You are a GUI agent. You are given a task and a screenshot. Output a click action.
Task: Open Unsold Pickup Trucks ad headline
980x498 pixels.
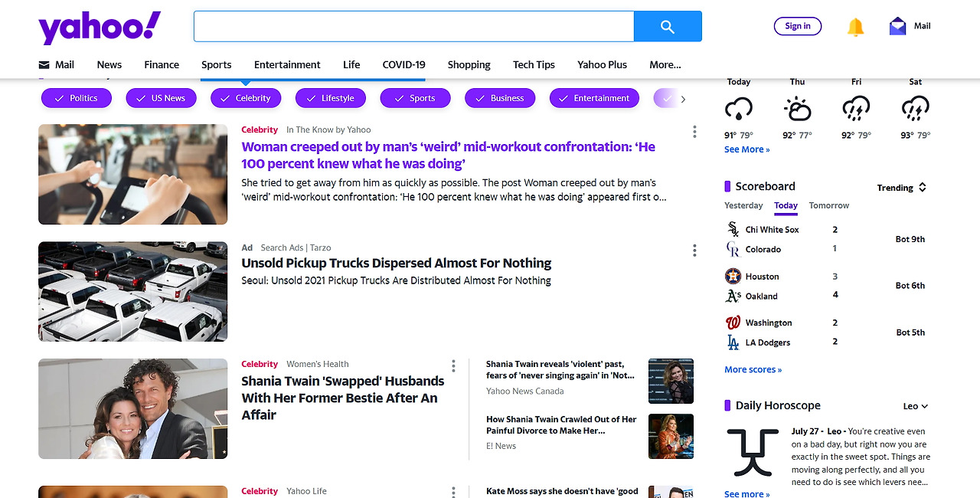tap(397, 263)
